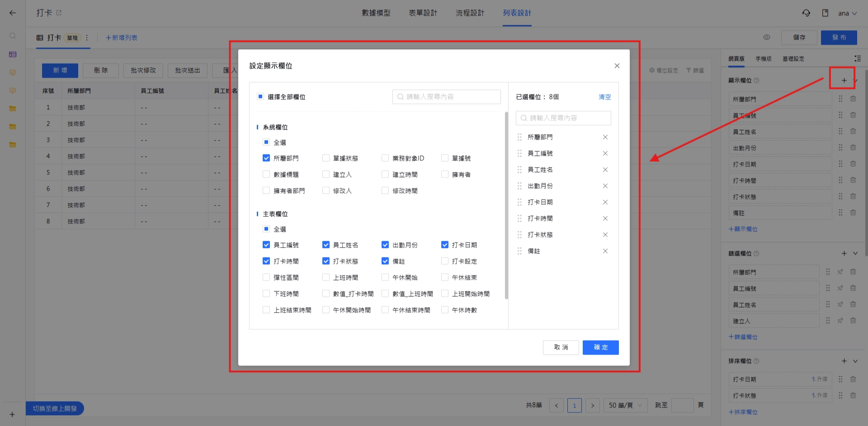Click 確定 to confirm fields
868x426 pixels.
click(x=600, y=347)
